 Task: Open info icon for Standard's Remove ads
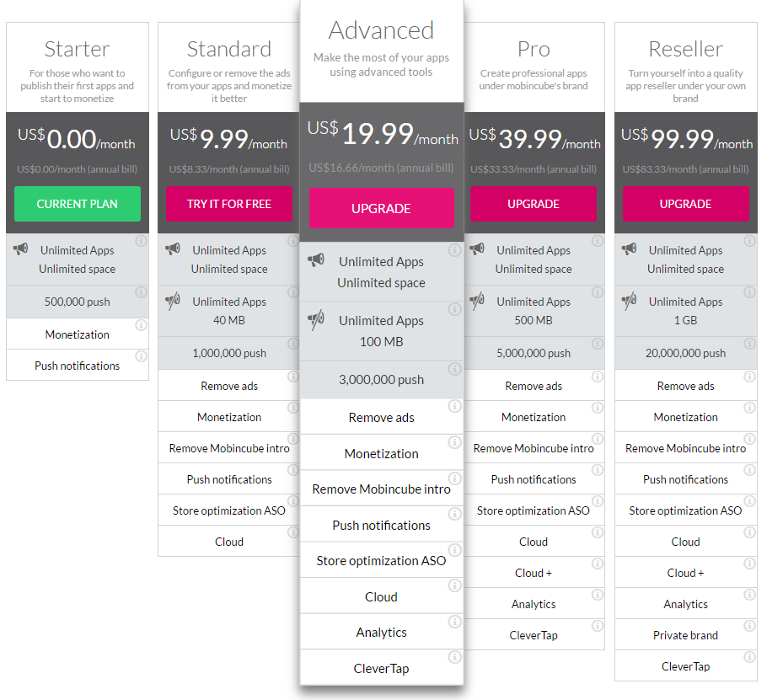point(292,377)
